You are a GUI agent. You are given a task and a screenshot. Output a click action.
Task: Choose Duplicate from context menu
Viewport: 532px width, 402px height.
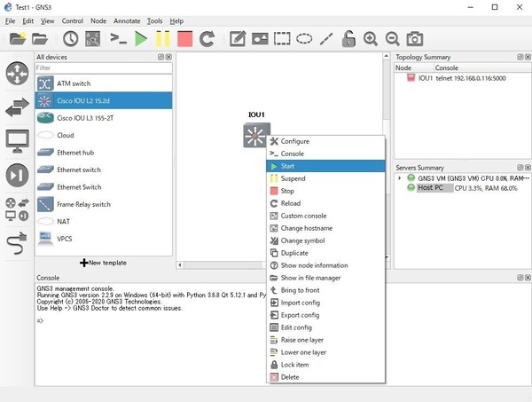point(325,253)
